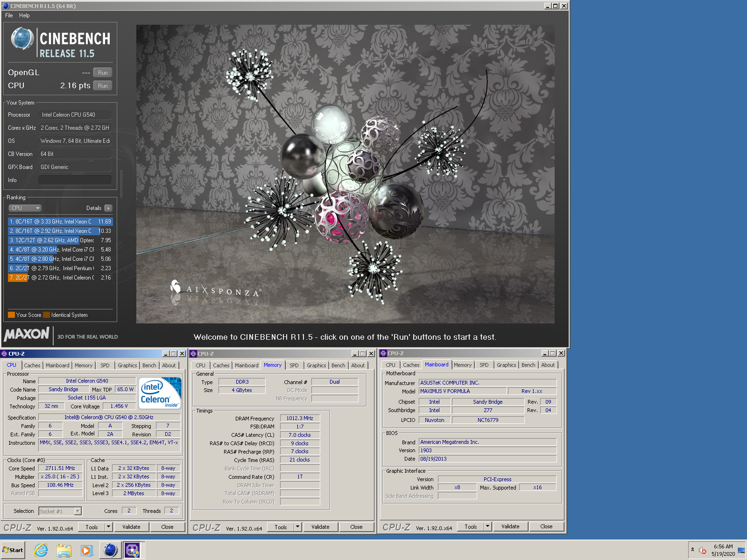Switch to Caches tab in CPU-tab CPU-Z window

(x=32, y=365)
